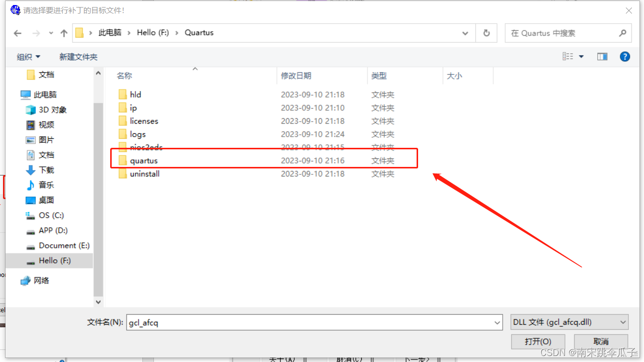Select the hld folder icon

tap(122, 95)
